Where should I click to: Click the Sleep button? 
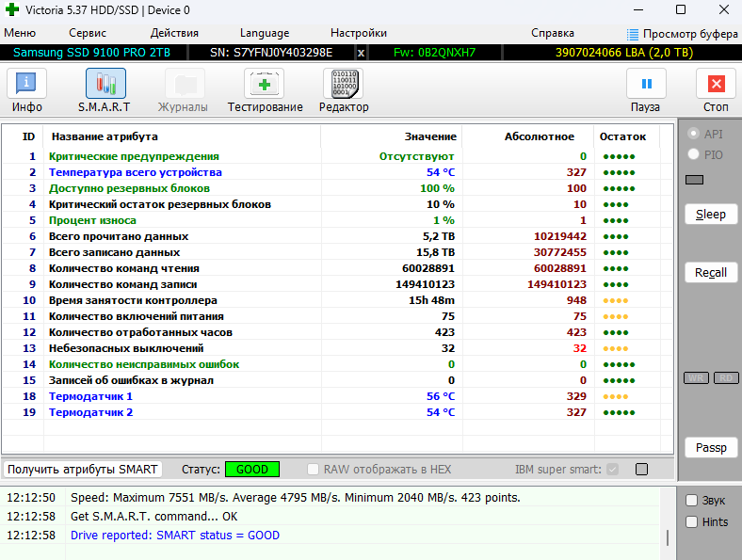[x=711, y=215]
